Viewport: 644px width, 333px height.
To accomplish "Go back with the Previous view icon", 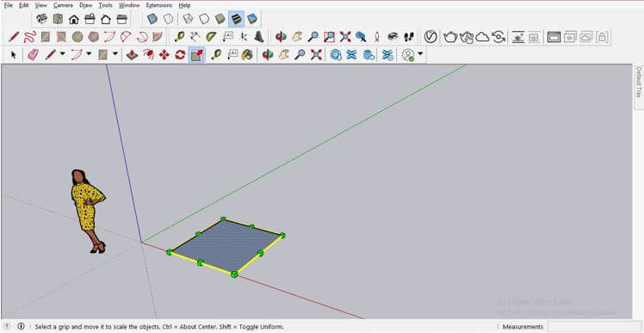I will [361, 37].
